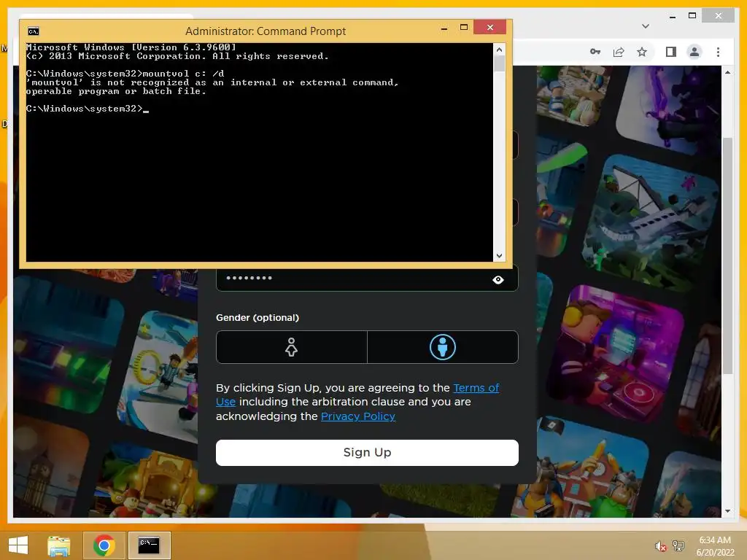Click the Command Prompt console text area
The height and width of the screenshot is (560, 747).
[259, 152]
